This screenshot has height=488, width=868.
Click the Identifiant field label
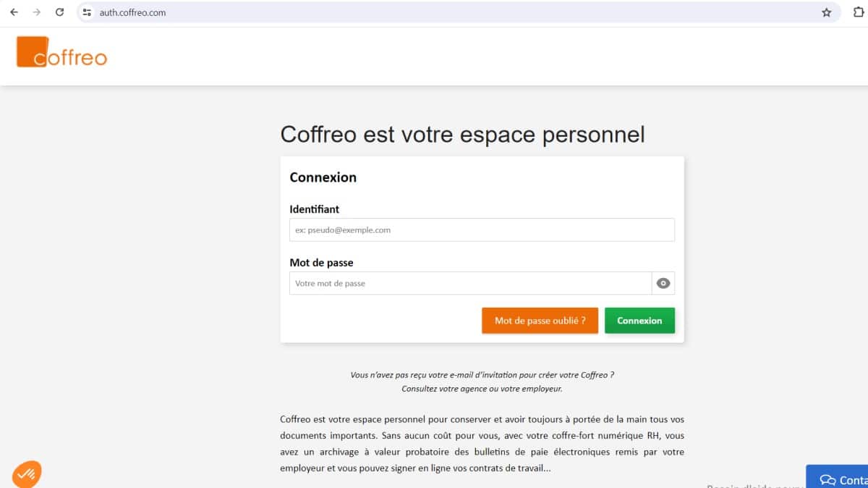[314, 209]
